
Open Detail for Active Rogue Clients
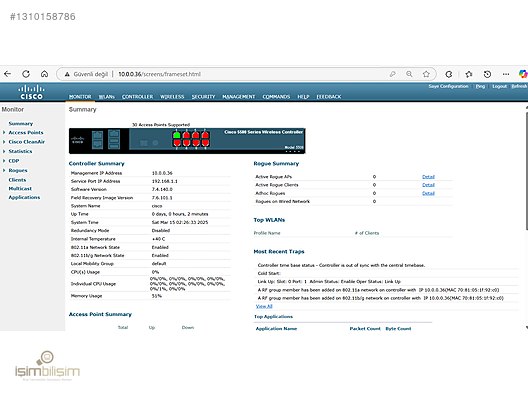pos(428,185)
